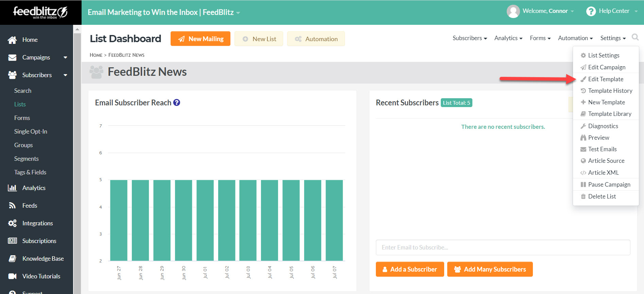Choose Template History from Settings menu
Viewport: 644px width, 294px height.
606,91
